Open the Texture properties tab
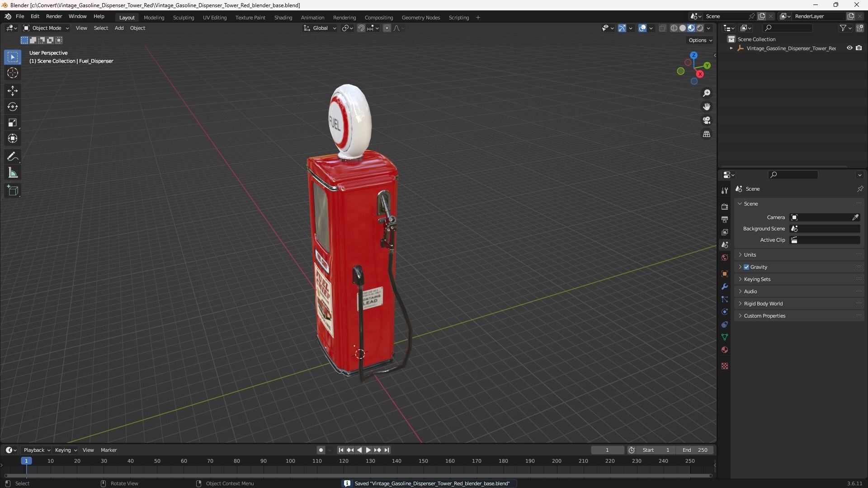The height and width of the screenshot is (488, 868). tap(725, 366)
